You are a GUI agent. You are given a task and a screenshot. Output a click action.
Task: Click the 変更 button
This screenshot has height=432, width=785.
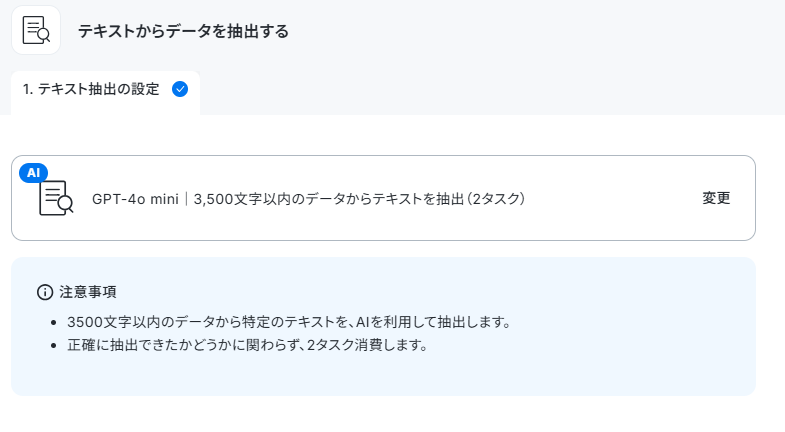716,198
